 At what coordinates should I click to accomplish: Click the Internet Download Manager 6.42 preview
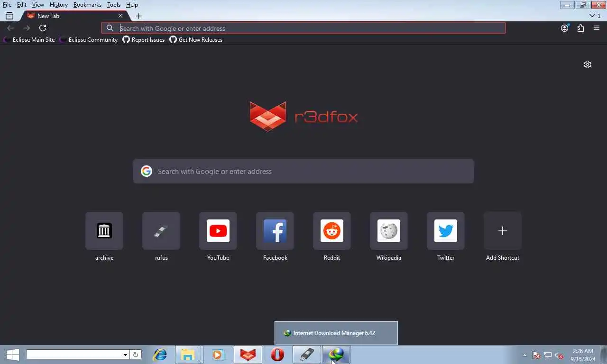(x=336, y=333)
